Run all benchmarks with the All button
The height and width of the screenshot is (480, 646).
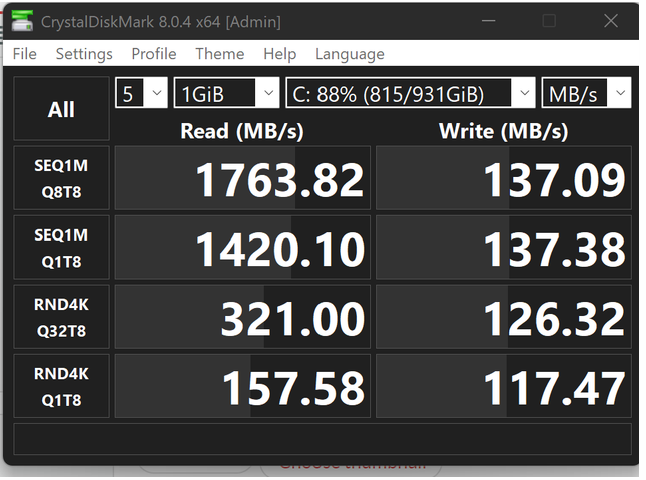tap(61, 110)
